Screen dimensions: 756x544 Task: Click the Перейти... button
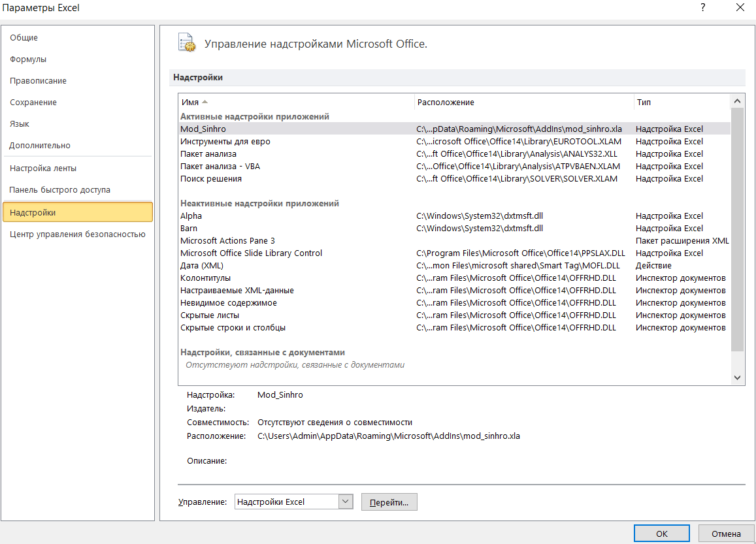tap(389, 502)
